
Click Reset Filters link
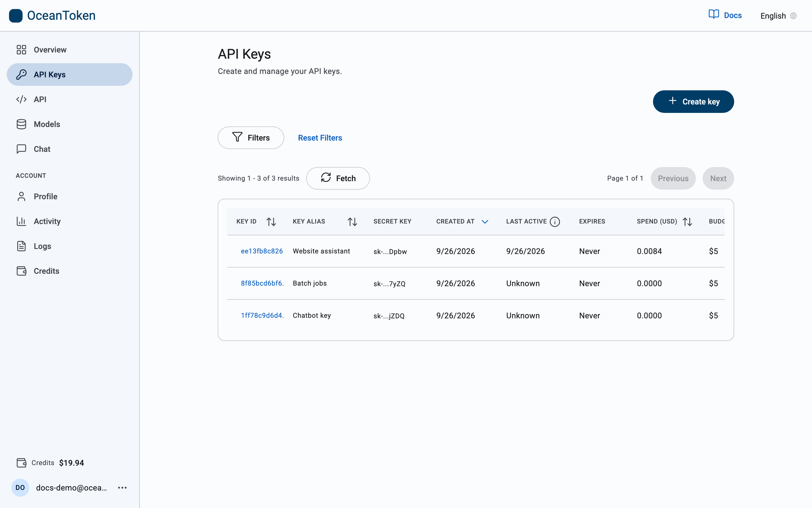pyautogui.click(x=320, y=138)
